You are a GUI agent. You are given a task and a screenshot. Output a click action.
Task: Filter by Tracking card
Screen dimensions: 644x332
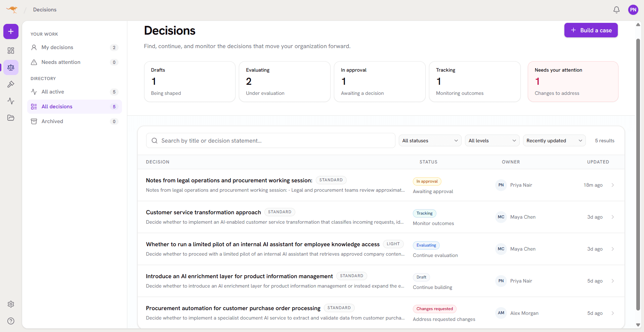tap(475, 81)
